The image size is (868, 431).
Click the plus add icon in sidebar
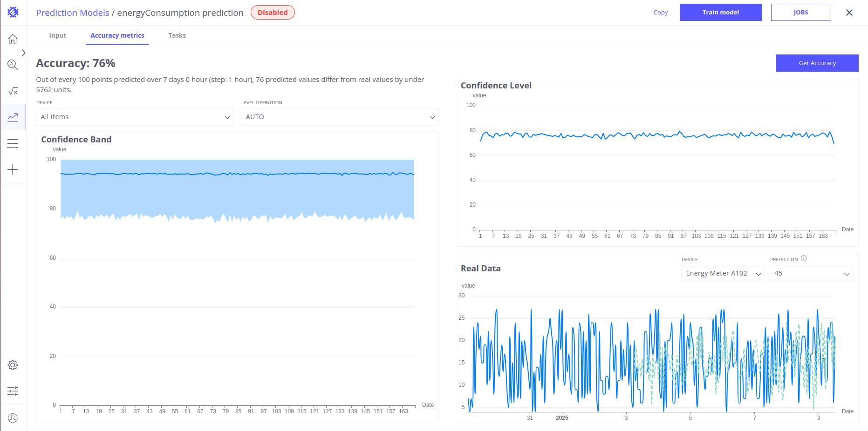(x=13, y=170)
